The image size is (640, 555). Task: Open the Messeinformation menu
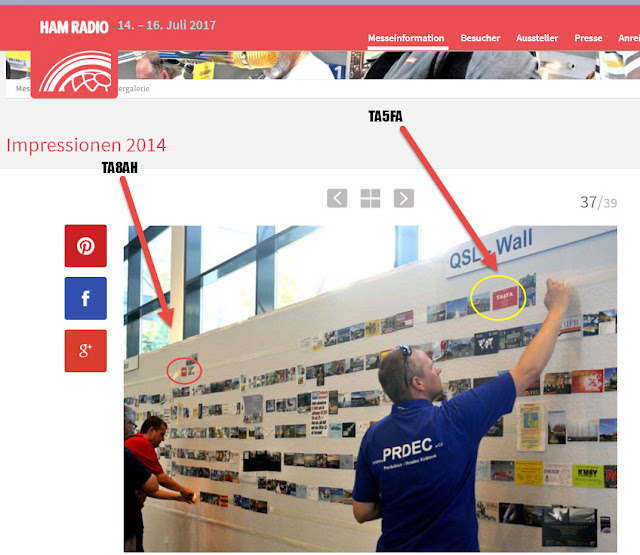click(x=406, y=38)
